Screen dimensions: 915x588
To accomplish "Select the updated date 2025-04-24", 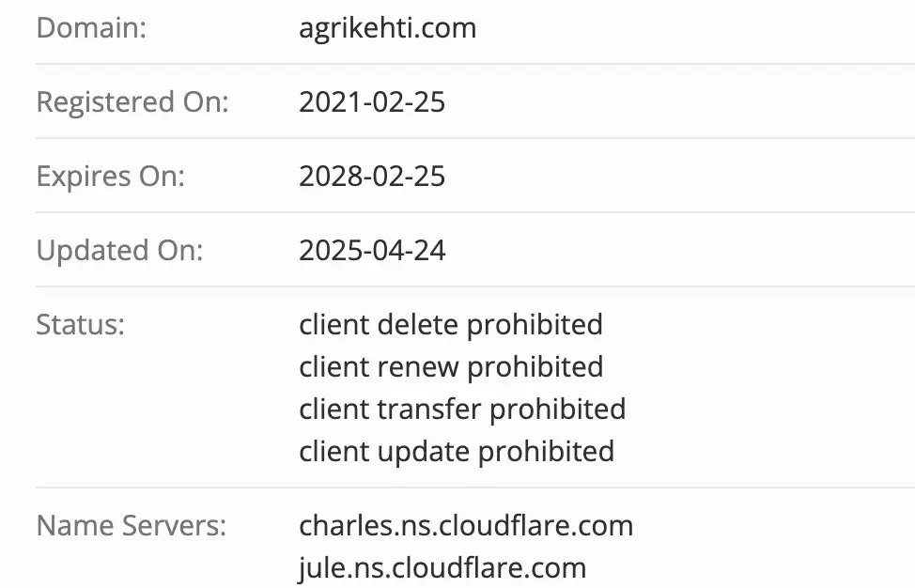I will [372, 250].
